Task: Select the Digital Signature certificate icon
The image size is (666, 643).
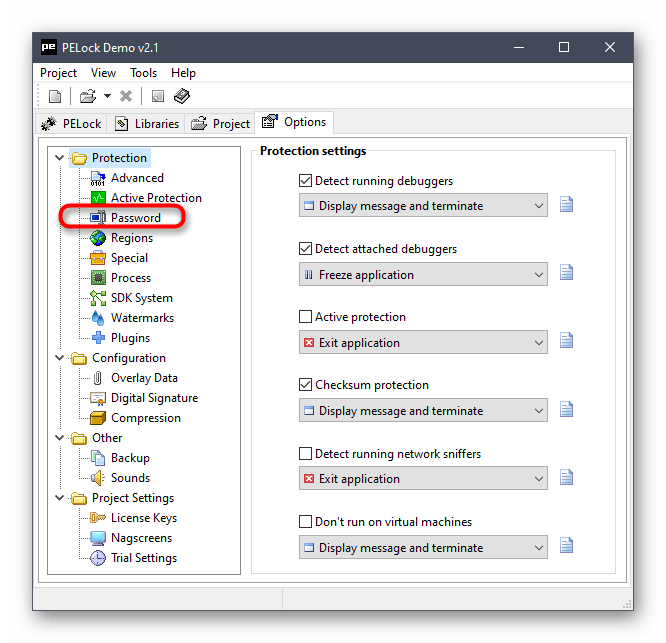Action: (x=98, y=398)
